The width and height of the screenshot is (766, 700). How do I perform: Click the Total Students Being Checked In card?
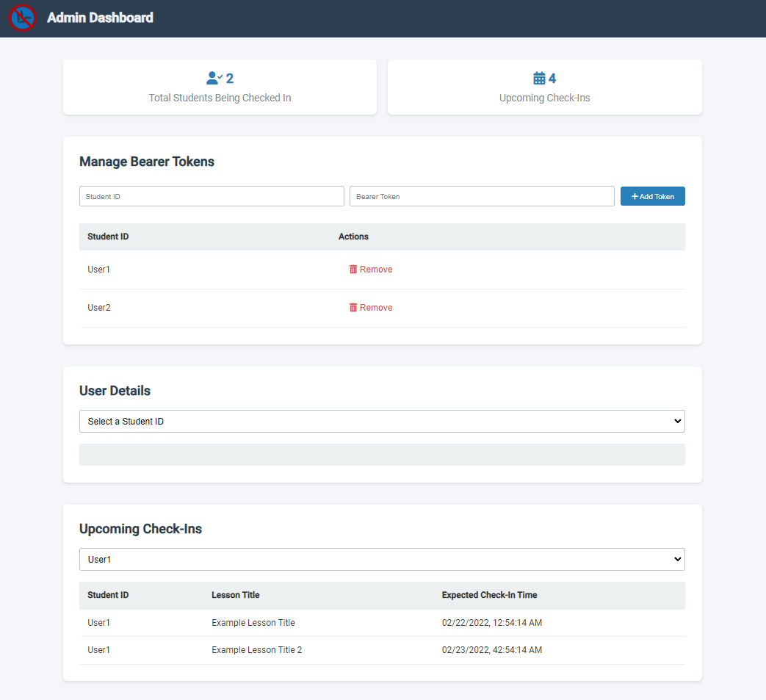click(220, 87)
